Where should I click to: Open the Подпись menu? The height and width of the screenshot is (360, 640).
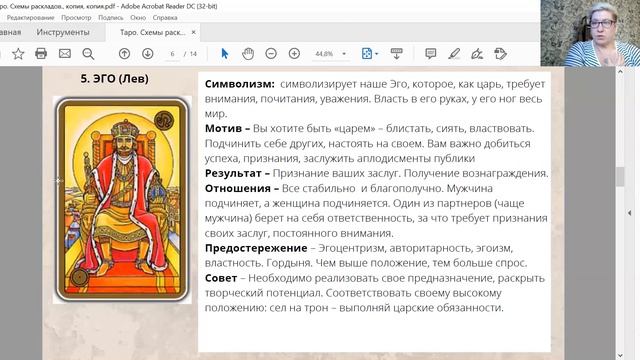(111, 18)
